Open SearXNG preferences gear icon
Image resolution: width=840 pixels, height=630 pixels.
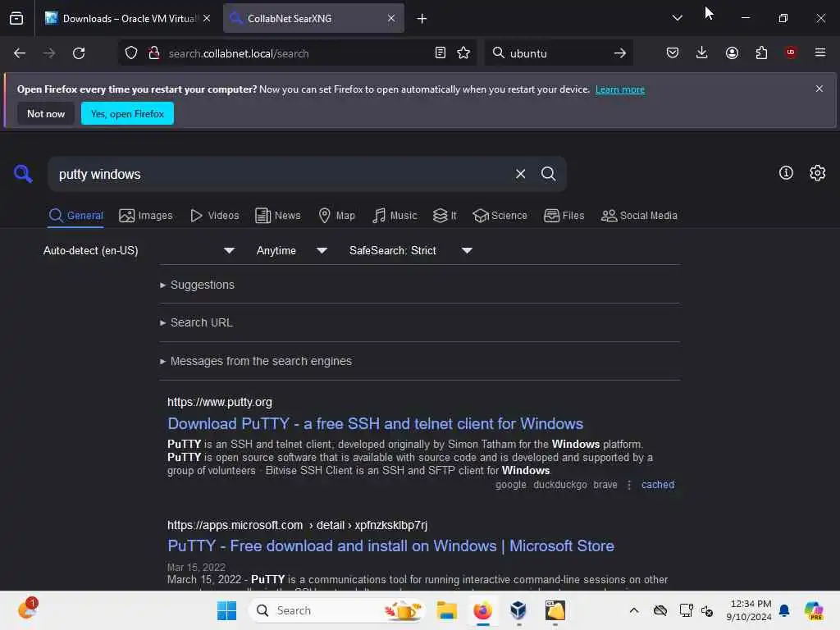point(818,173)
